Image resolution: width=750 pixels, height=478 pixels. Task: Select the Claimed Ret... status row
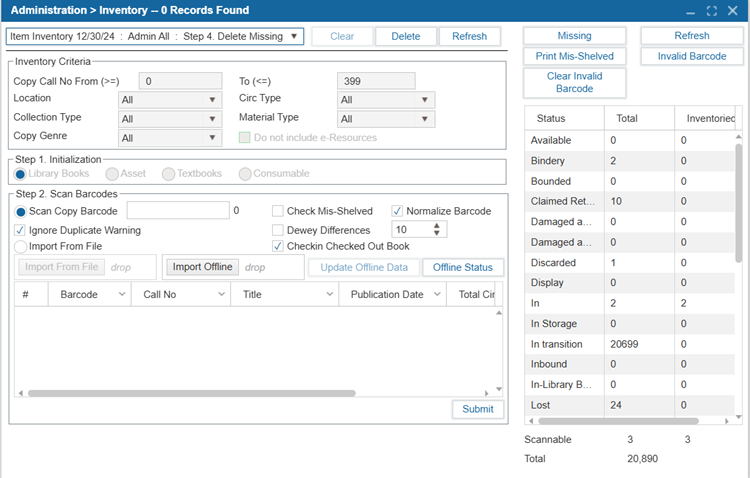pos(629,201)
